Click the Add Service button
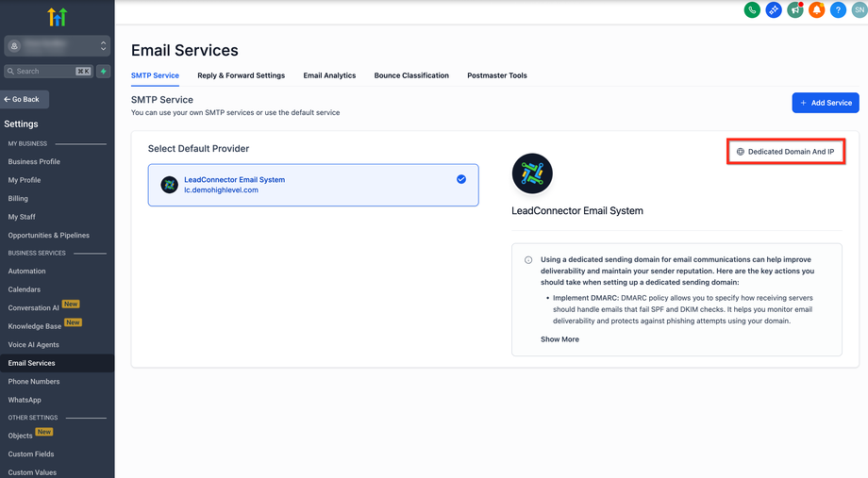Screen dimensions: 868x478 pyautogui.click(x=825, y=103)
